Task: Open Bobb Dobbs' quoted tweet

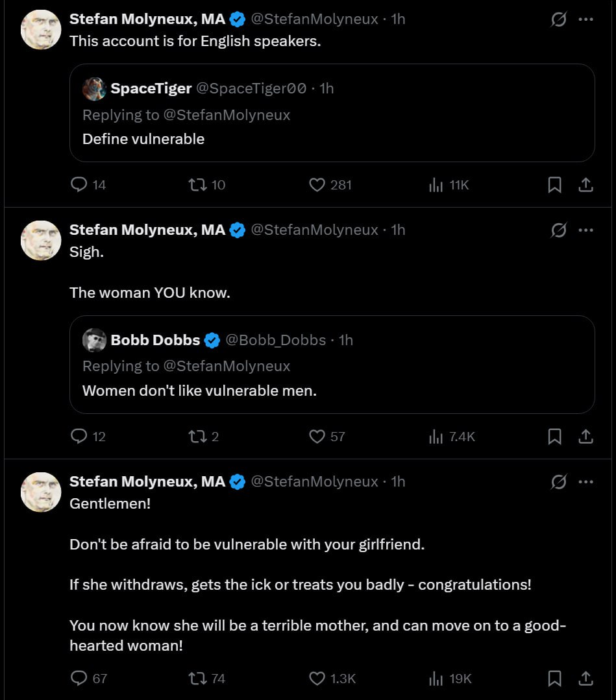Action: (332, 365)
